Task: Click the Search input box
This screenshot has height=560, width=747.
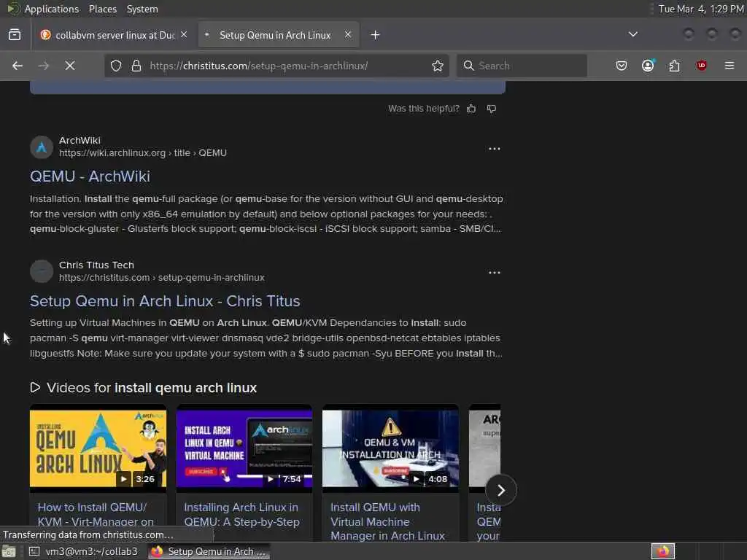Action: [x=522, y=66]
